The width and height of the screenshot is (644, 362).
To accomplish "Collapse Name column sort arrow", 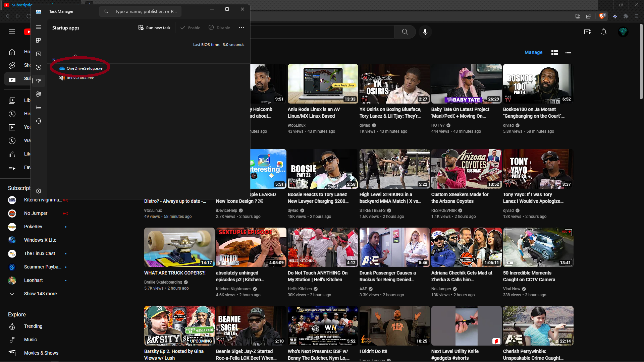I will coord(75,55).
